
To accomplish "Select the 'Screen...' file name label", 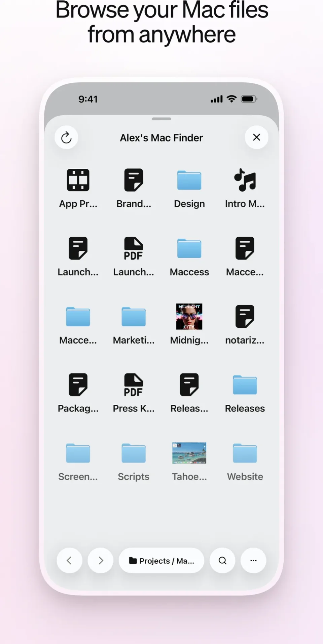I will coord(78,477).
